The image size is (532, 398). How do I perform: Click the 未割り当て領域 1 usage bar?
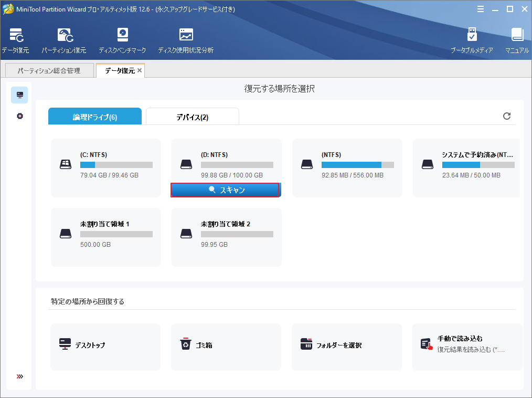tap(116, 234)
